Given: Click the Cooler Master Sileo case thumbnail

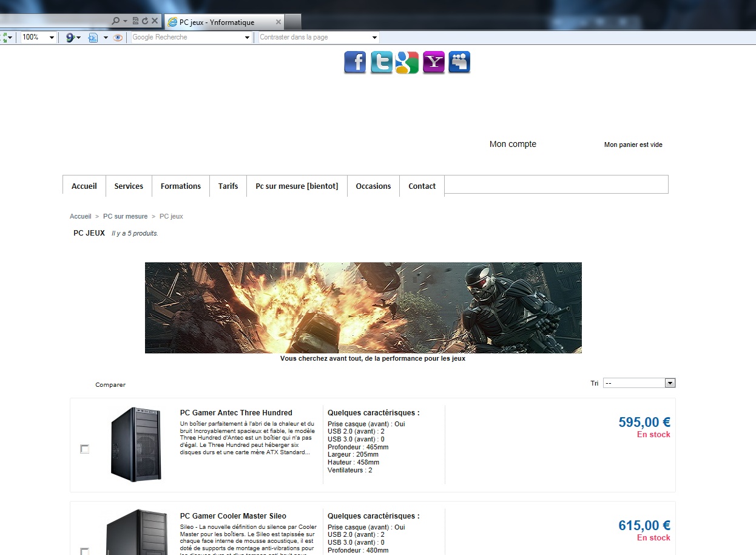Looking at the screenshot, I should [x=137, y=532].
